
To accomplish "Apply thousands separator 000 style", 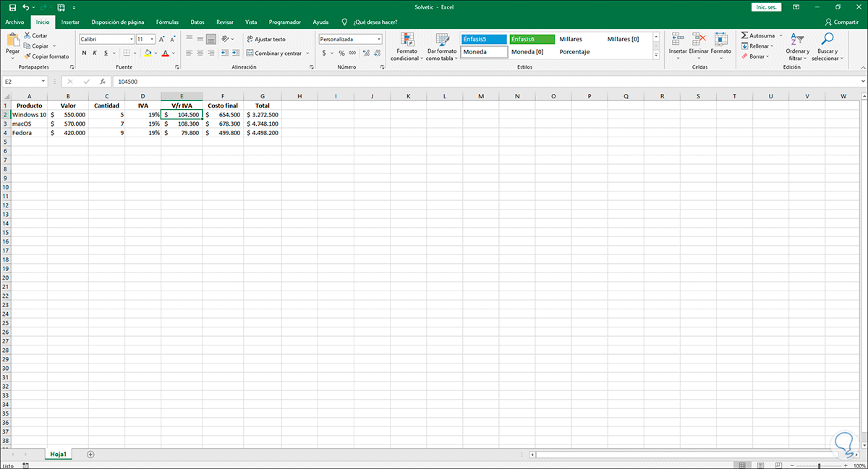I will [352, 53].
